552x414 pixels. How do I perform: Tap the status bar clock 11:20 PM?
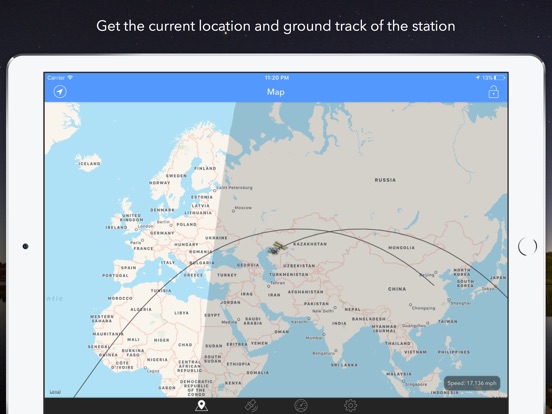pos(277,77)
